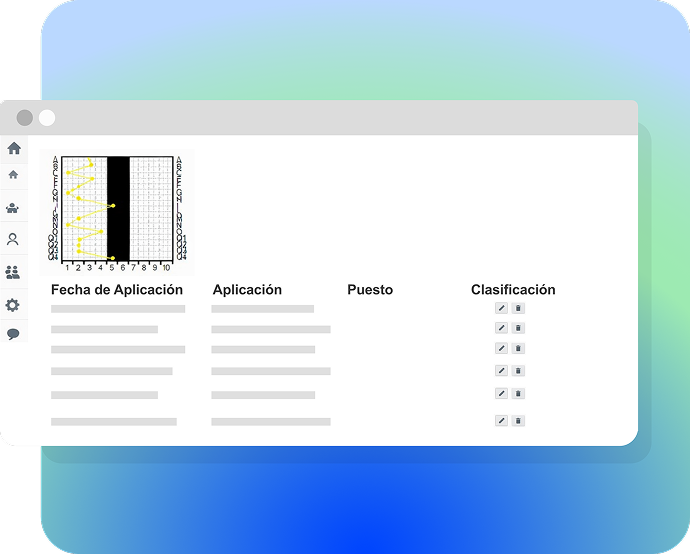
Task: Open the settings gear in sidebar
Action: [13, 305]
